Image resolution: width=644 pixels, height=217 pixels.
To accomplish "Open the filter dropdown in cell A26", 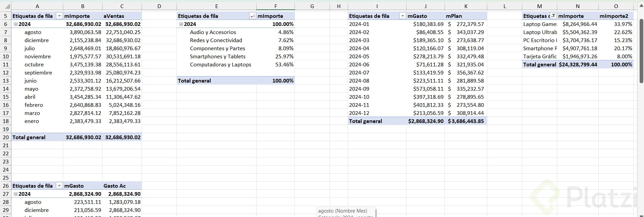I will click(x=59, y=186).
